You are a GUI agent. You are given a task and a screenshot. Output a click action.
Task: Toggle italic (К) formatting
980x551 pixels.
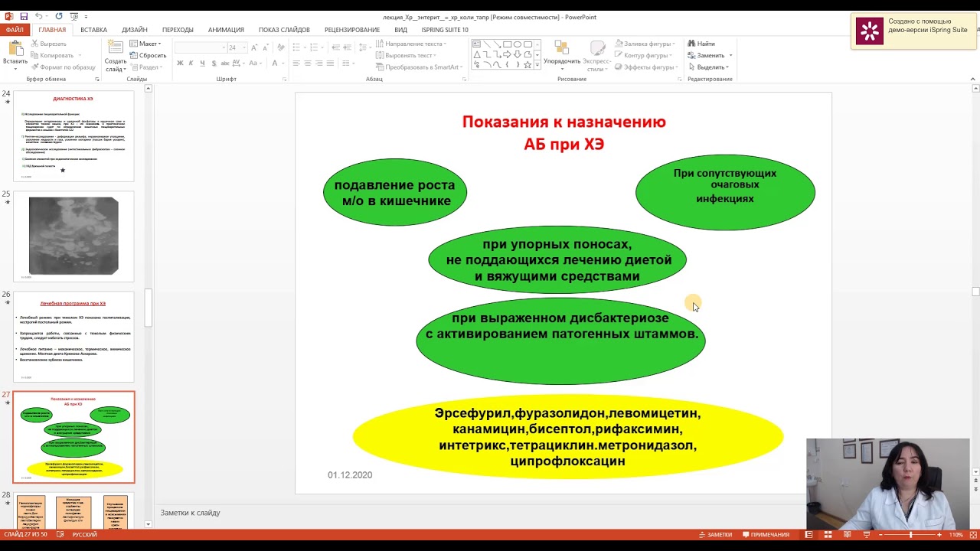191,63
